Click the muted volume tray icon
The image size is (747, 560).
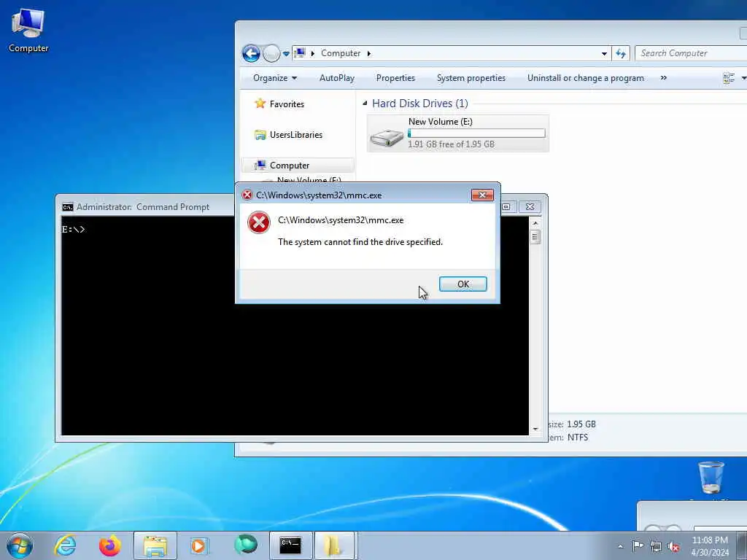pyautogui.click(x=673, y=546)
